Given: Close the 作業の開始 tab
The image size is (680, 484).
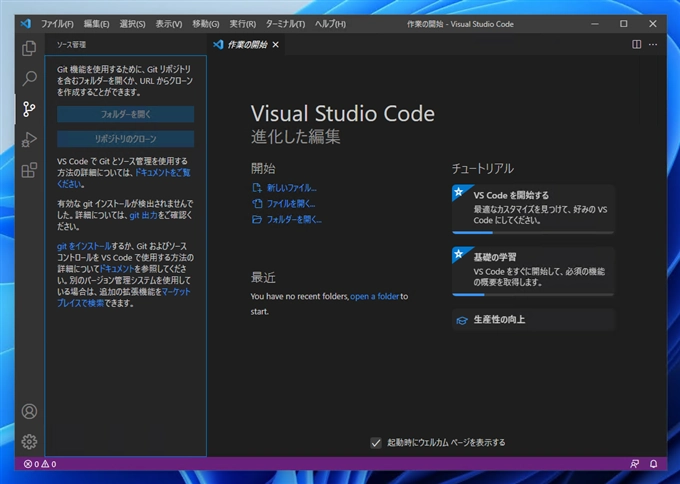Looking at the screenshot, I should [x=275, y=45].
